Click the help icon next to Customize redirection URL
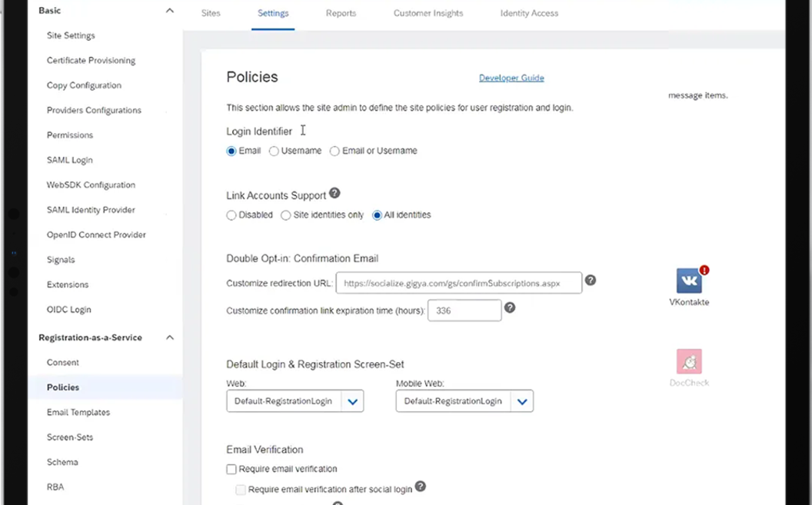Screen dimensions: 812x505 (x=591, y=281)
